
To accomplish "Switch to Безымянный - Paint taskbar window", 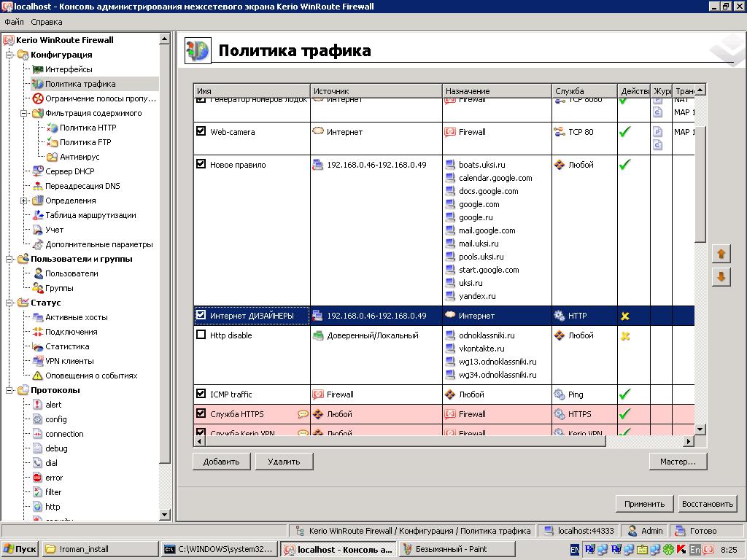I will [457, 549].
